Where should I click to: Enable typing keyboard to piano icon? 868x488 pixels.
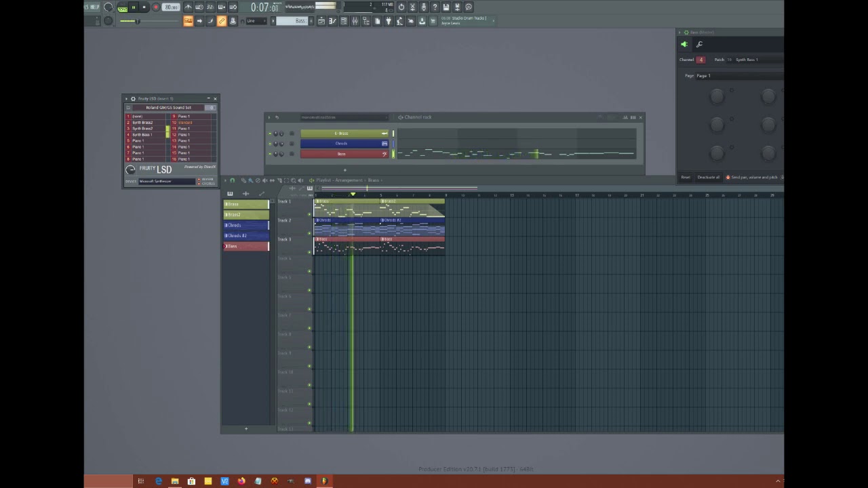coord(188,21)
